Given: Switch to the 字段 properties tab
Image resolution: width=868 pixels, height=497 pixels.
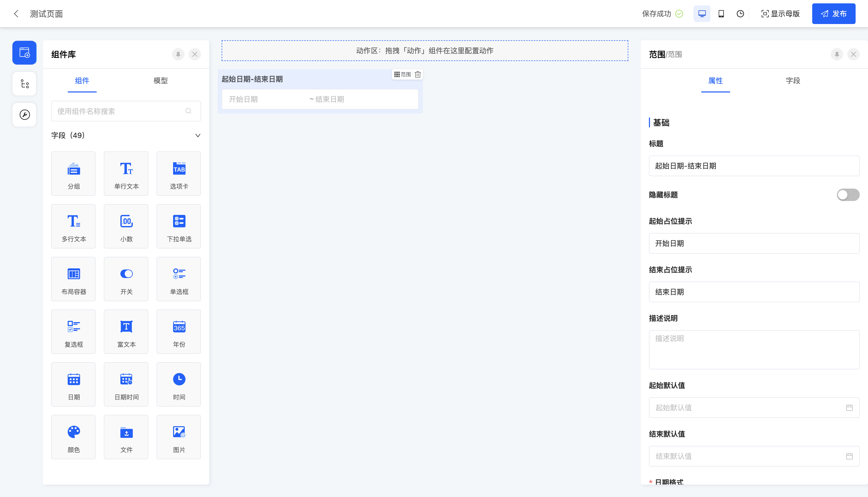Looking at the screenshot, I should coord(793,81).
